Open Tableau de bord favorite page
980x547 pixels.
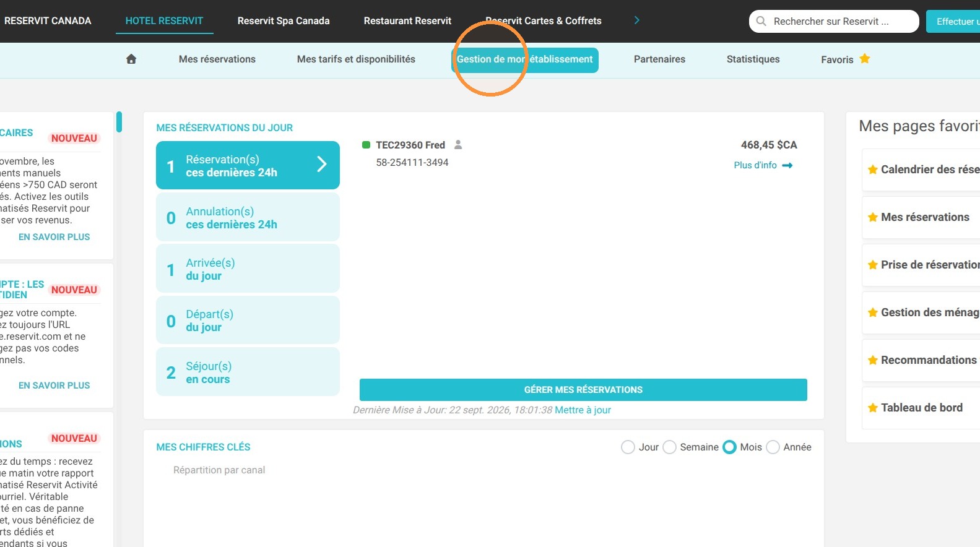coord(922,408)
